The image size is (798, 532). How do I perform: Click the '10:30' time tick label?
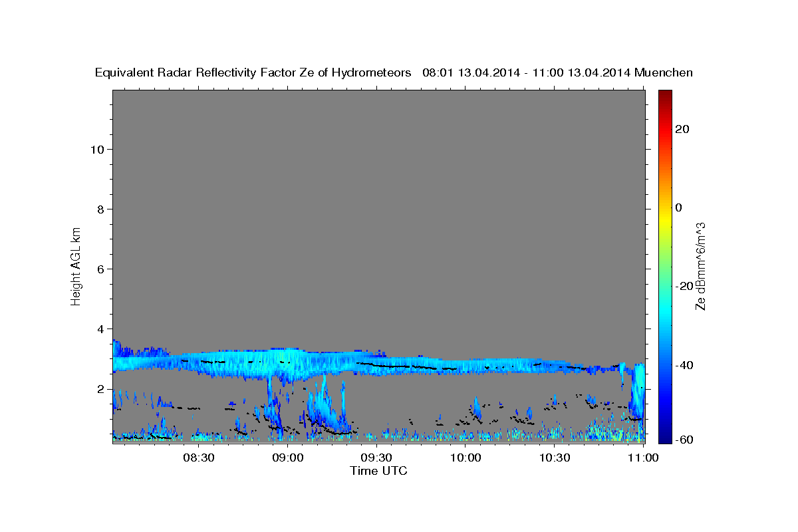coord(554,458)
